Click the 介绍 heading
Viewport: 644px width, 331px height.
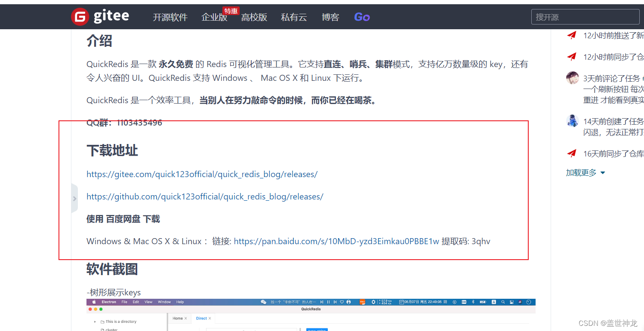(99, 41)
